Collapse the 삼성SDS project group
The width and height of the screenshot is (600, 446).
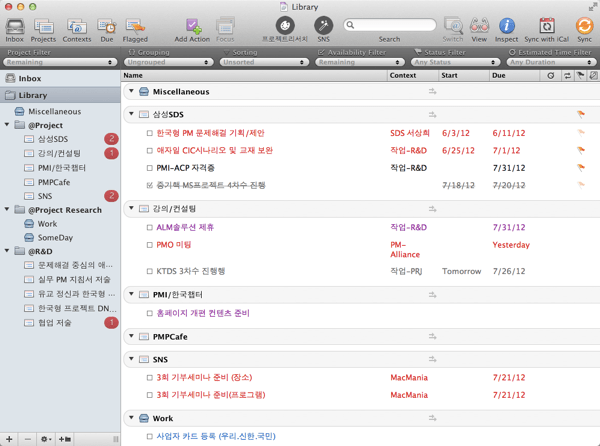click(x=131, y=115)
